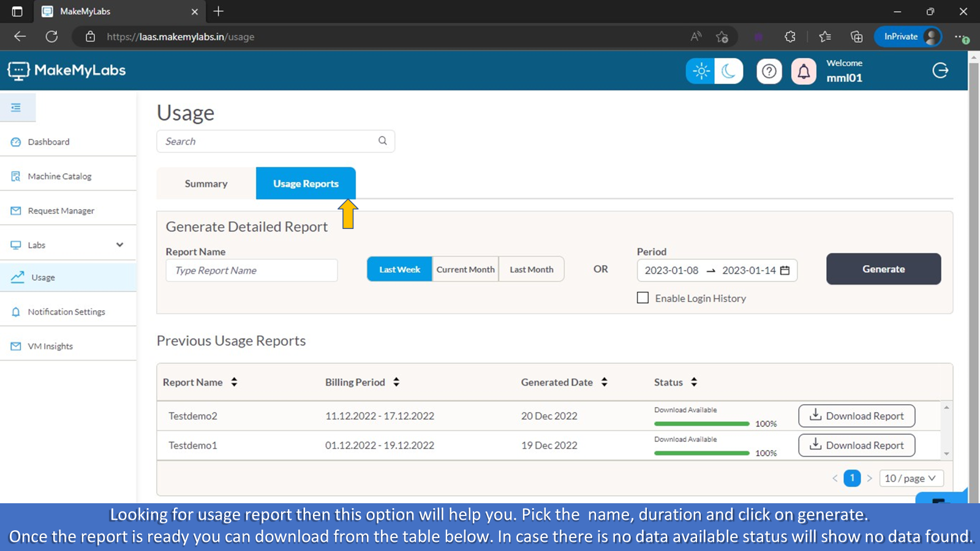Sort by Generated Date column arrows

[x=604, y=382]
